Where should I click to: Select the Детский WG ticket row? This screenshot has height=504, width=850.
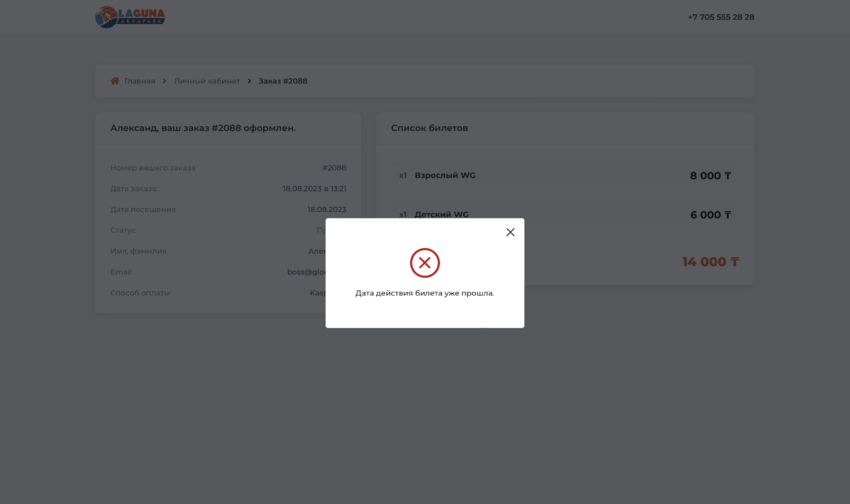click(x=441, y=214)
